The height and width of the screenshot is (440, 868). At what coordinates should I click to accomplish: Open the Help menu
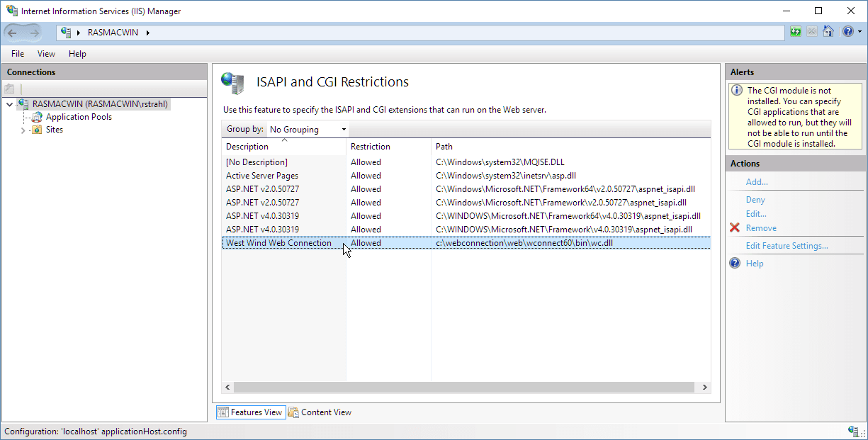point(77,54)
